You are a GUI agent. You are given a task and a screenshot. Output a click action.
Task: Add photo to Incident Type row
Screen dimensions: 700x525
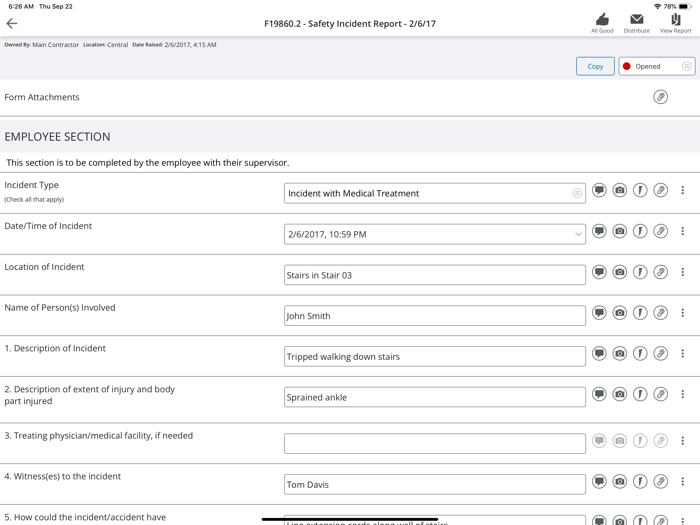point(620,190)
